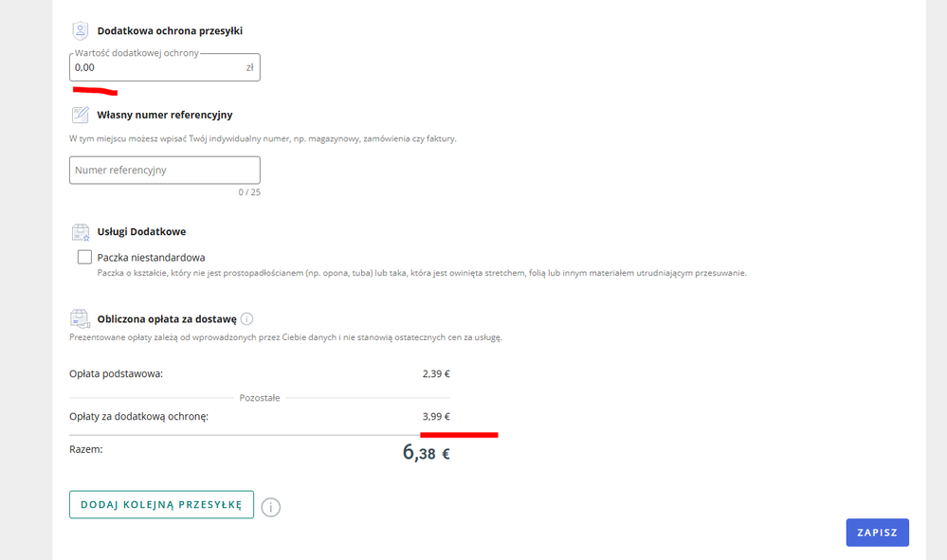Click the 3,99 € additional protection fee
947x560 pixels.
pos(436,416)
